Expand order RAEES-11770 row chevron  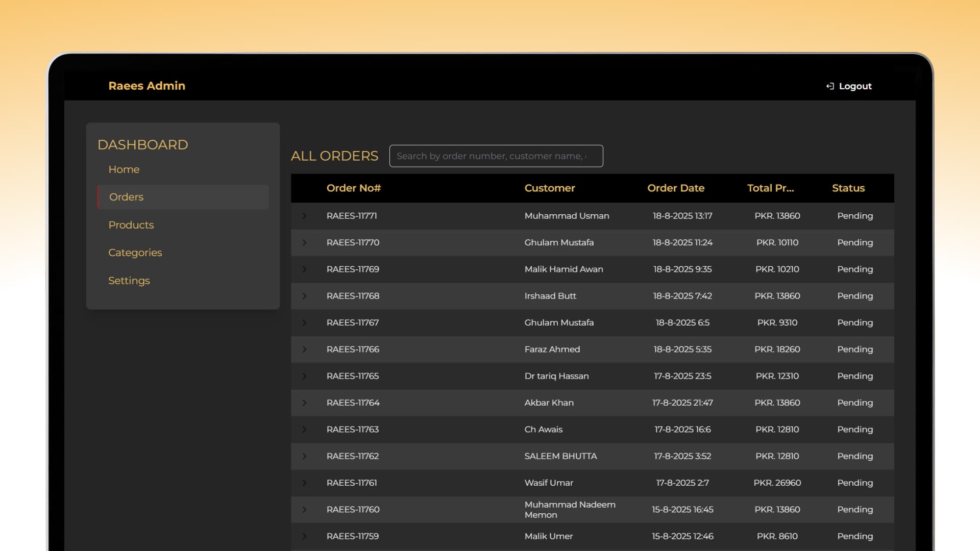[304, 242]
